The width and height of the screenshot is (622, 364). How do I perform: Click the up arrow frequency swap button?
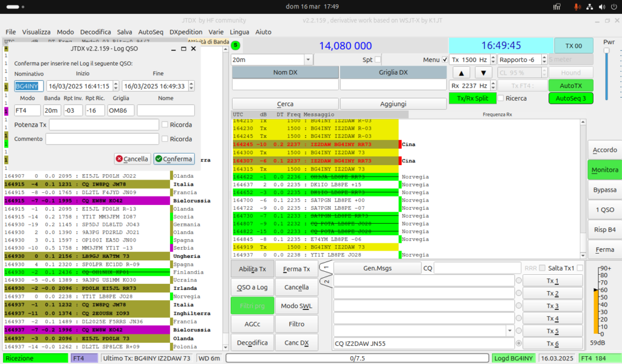coord(461,73)
